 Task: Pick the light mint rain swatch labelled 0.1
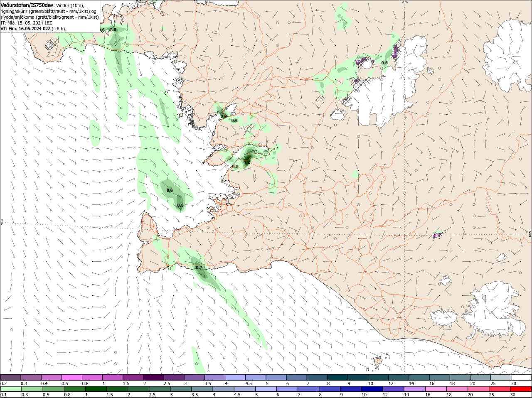pos(11,389)
